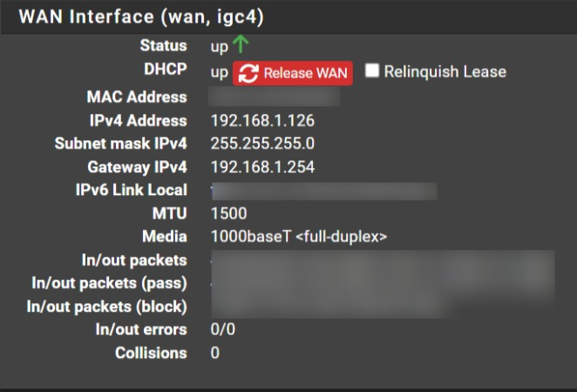
Task: Click the MTU value 1500
Action: point(229,213)
